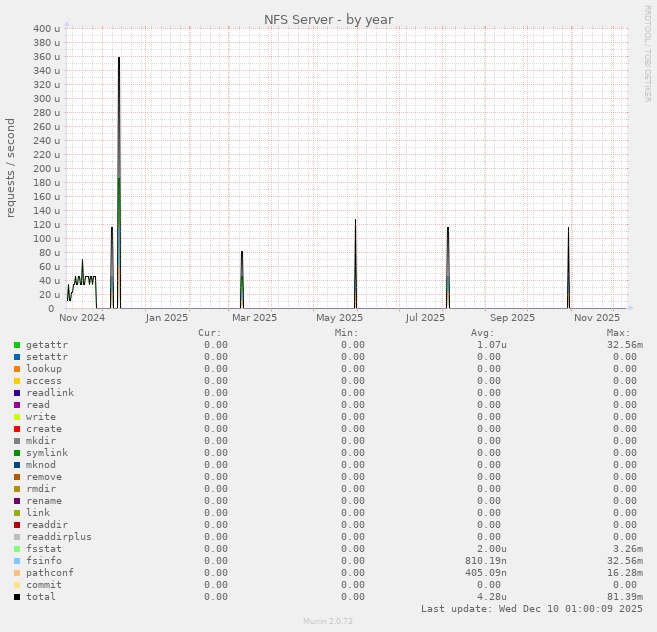Click the access yellow legend swatch

pyautogui.click(x=17, y=381)
